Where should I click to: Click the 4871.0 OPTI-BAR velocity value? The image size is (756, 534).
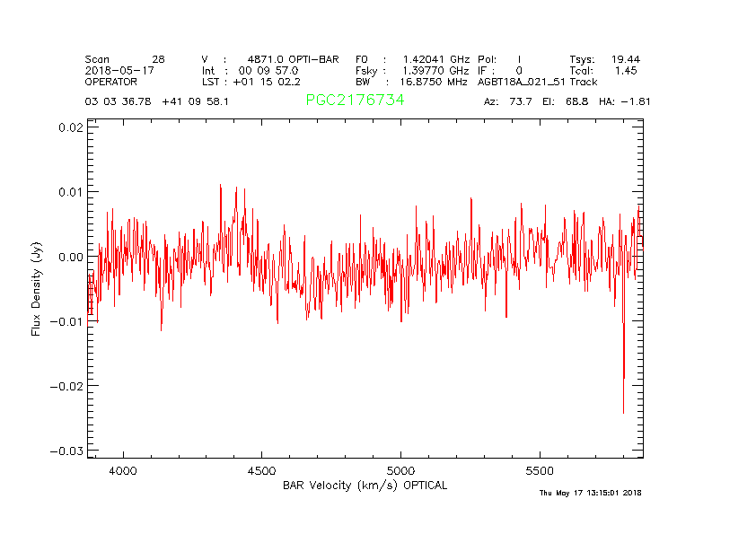pyautogui.click(x=293, y=58)
